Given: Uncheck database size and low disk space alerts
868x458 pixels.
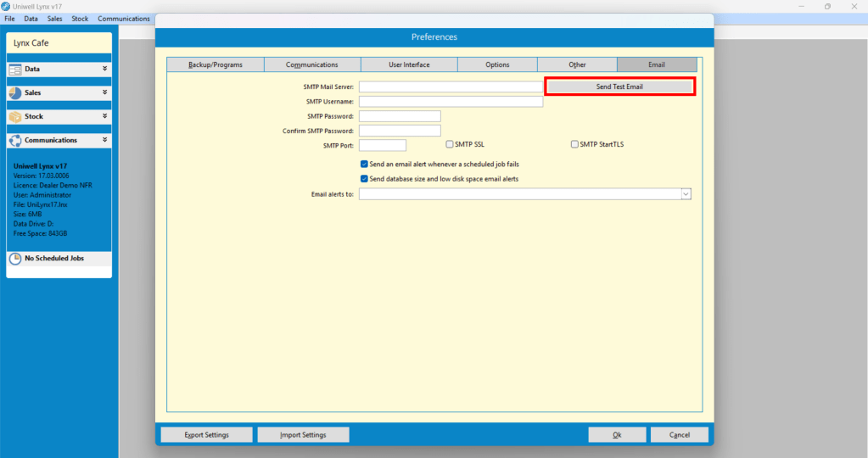Looking at the screenshot, I should tap(364, 179).
